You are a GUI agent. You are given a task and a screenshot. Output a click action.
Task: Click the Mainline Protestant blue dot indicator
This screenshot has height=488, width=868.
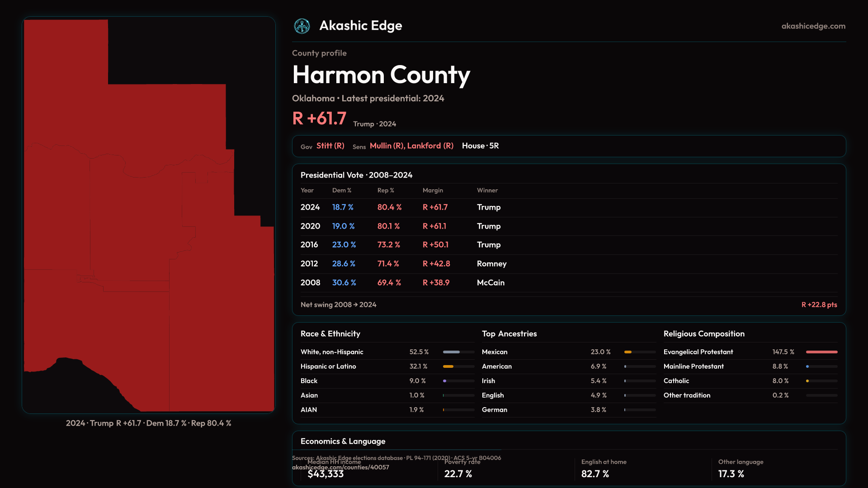[x=807, y=366]
